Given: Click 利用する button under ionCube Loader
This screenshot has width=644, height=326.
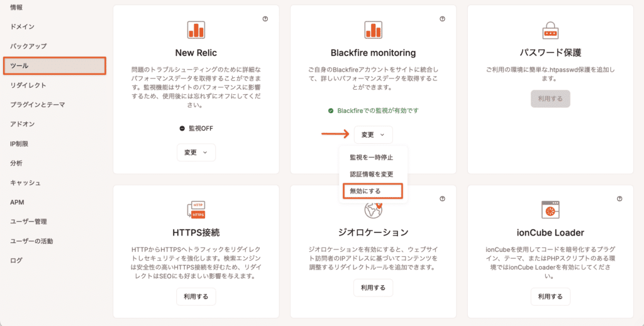Looking at the screenshot, I should pos(550,296).
